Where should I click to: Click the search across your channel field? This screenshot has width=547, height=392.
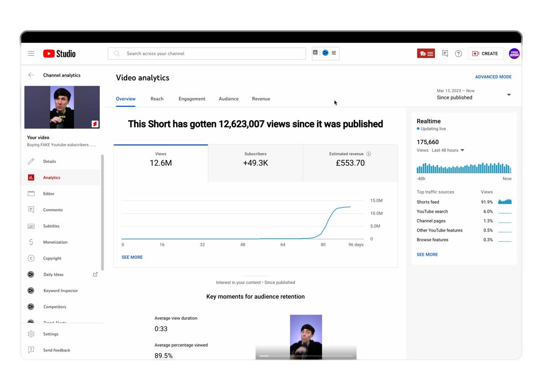tap(206, 53)
